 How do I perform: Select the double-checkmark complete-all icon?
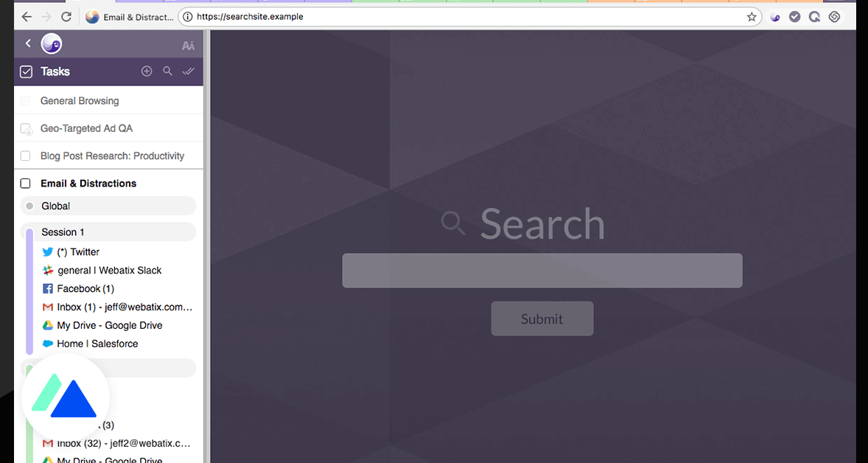coord(188,71)
